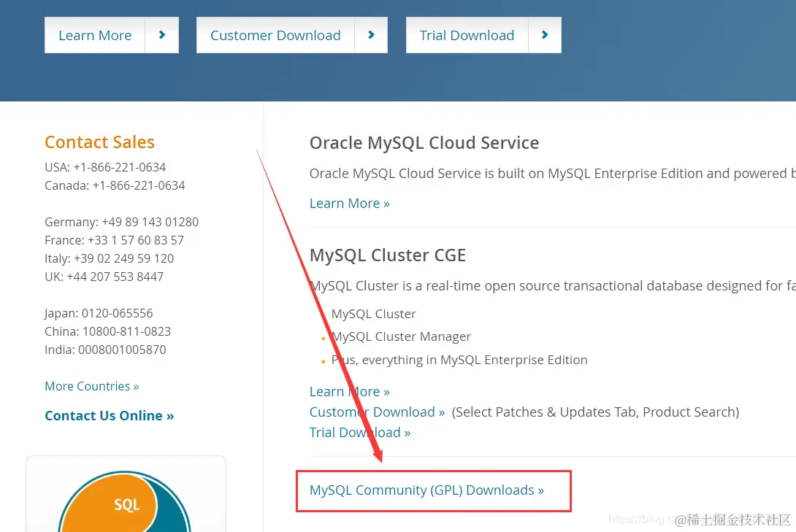Viewport: 796px width, 532px height.
Task: Click the arrow beside banner Trial Download
Action: (545, 35)
